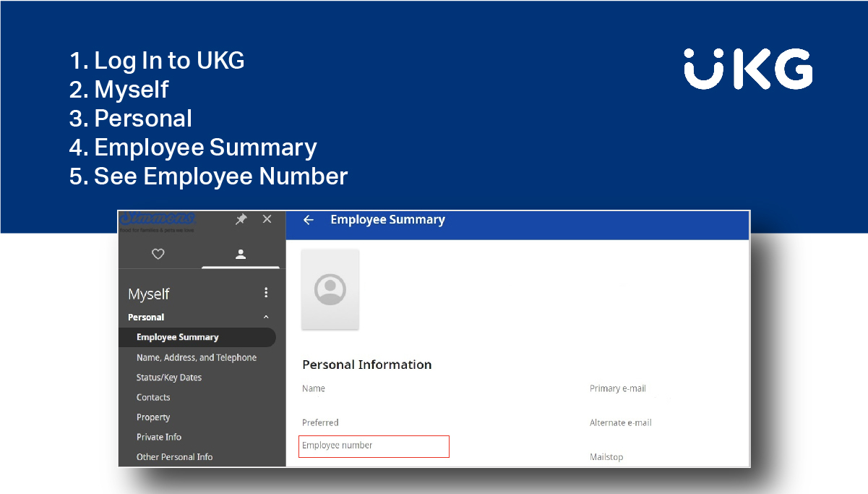Click the back arrow next to Employee Summary
The image size is (868, 494).
click(309, 220)
